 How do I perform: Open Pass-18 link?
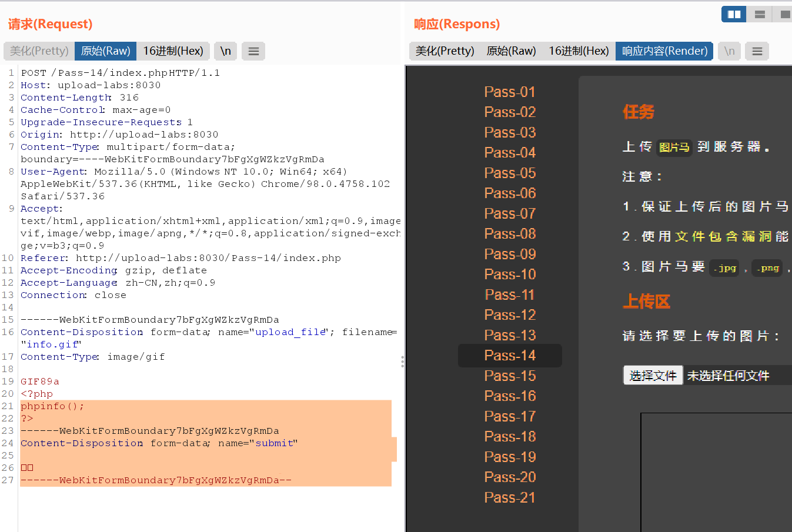tap(510, 436)
